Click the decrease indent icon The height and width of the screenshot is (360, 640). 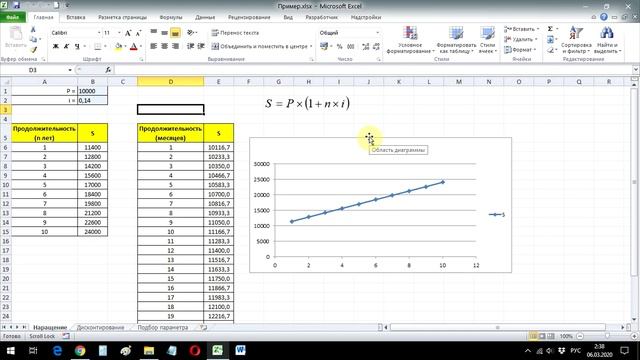coord(190,46)
